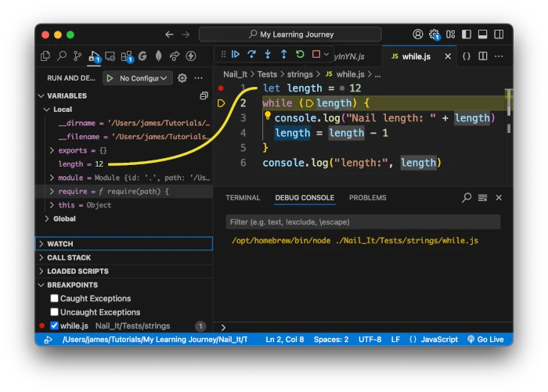Viewport: 548px width, 392px height.
Task: Go forward with the navigation arrow
Action: click(x=186, y=34)
